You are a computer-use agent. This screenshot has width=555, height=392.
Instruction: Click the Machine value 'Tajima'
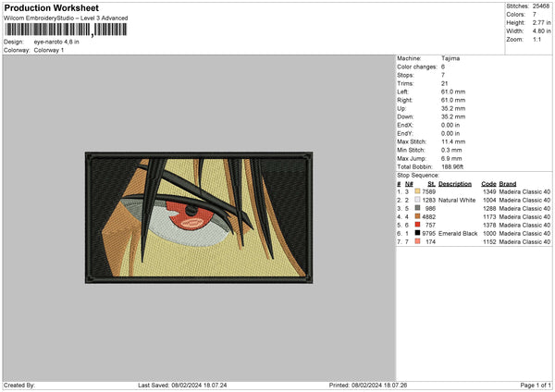(450, 58)
